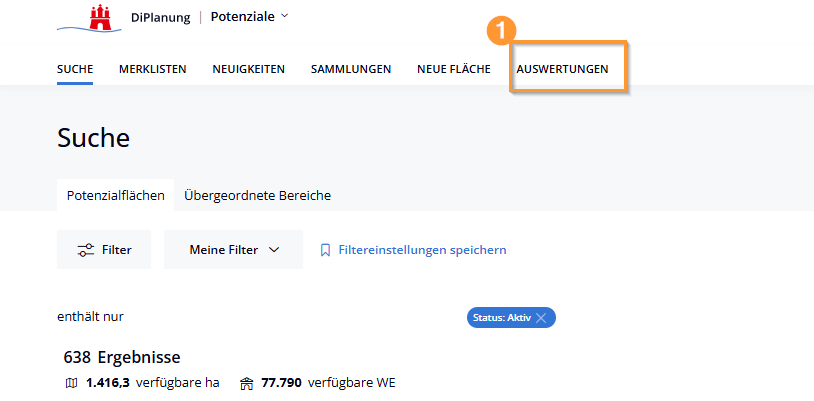Open NEUIGKEITEN in the navigation
This screenshot has height=401, width=814.
tap(248, 69)
